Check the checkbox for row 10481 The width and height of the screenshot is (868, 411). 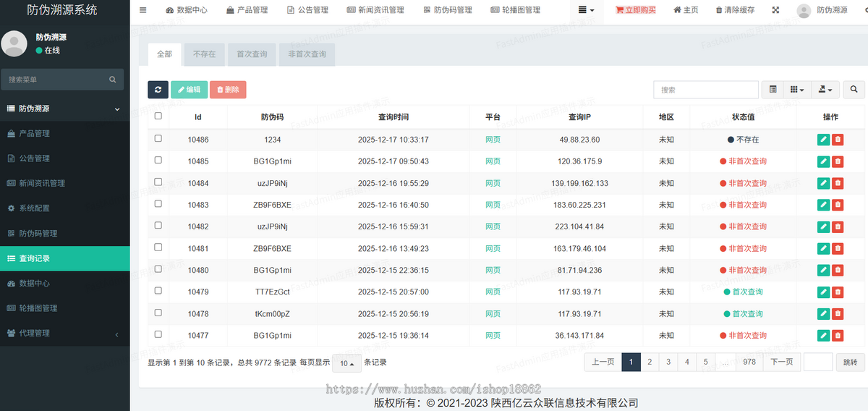[158, 247]
